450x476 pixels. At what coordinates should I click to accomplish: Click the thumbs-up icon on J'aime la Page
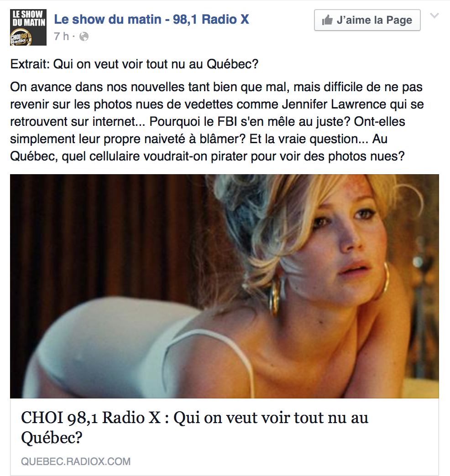tap(327, 20)
